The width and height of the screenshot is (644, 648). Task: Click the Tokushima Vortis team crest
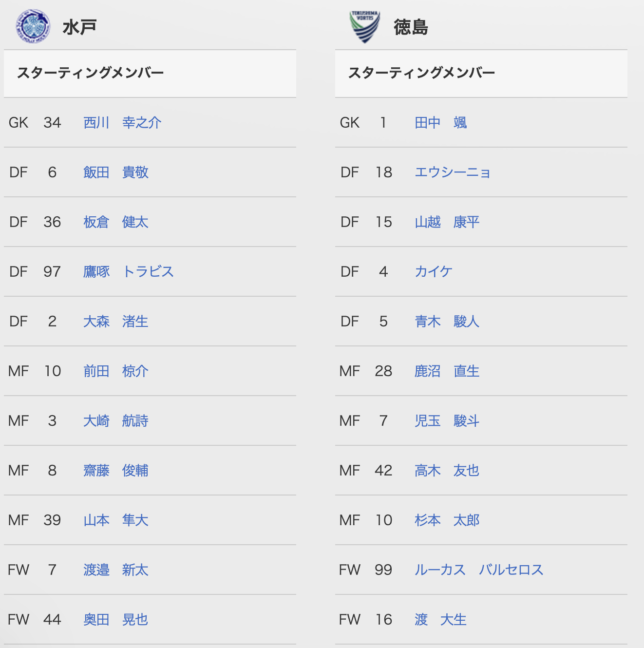(365, 26)
